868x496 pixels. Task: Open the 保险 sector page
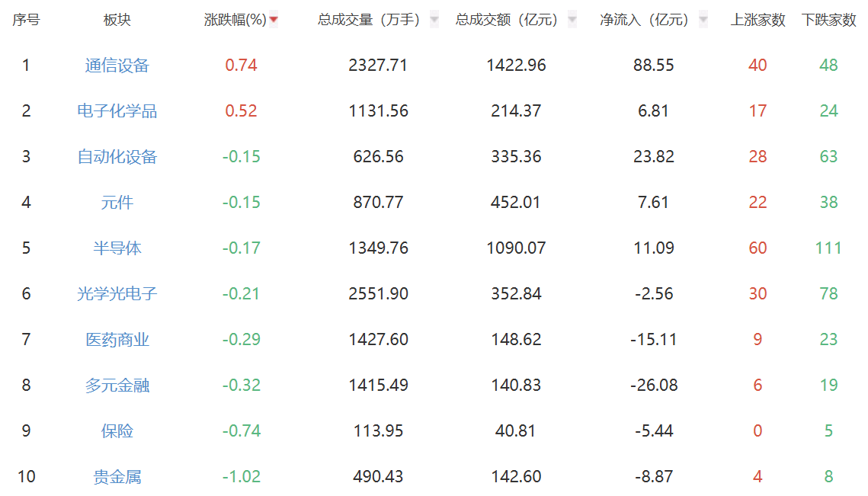(118, 430)
